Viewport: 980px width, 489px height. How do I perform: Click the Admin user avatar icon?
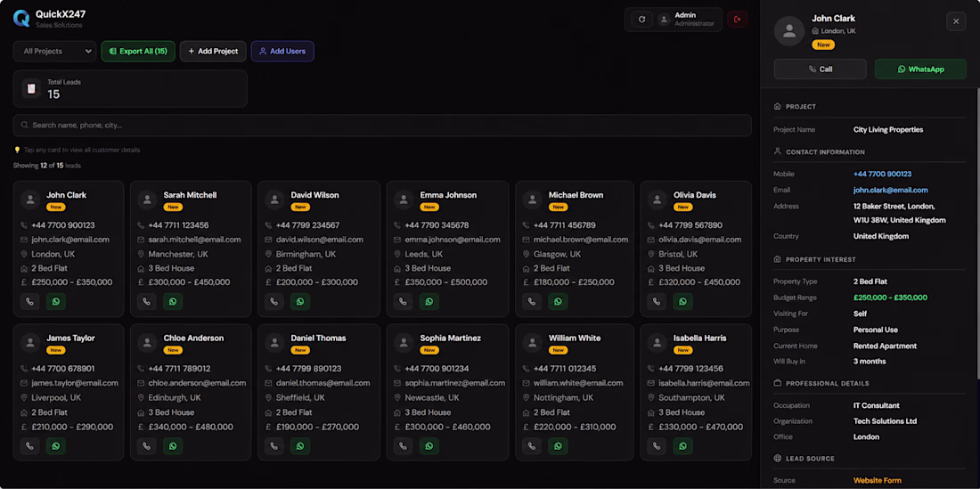pos(664,20)
